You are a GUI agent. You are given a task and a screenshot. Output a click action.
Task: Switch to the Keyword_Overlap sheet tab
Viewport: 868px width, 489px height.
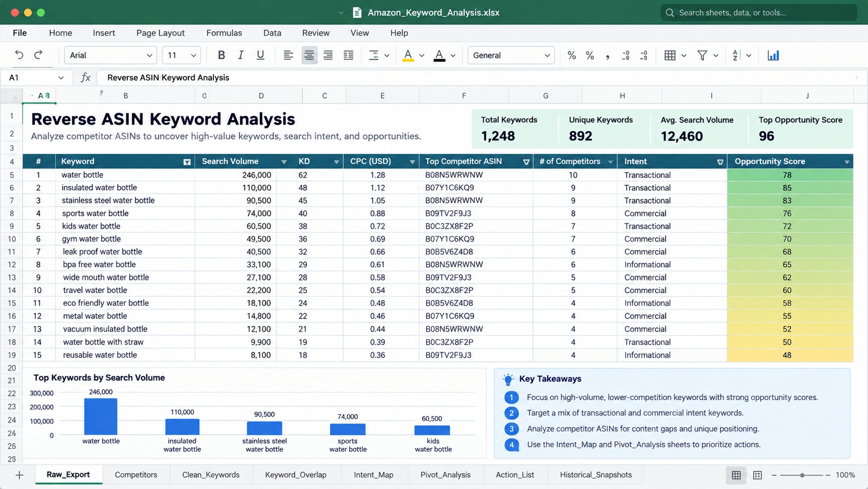tap(296, 475)
